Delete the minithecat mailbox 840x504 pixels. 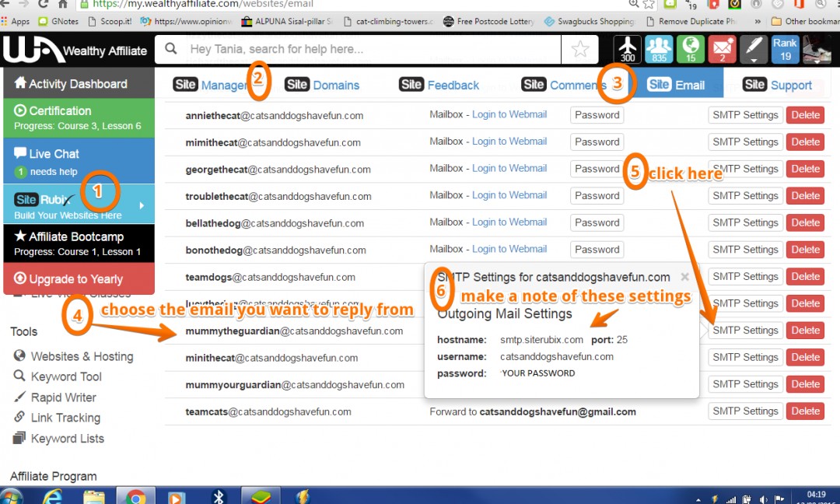coord(805,357)
